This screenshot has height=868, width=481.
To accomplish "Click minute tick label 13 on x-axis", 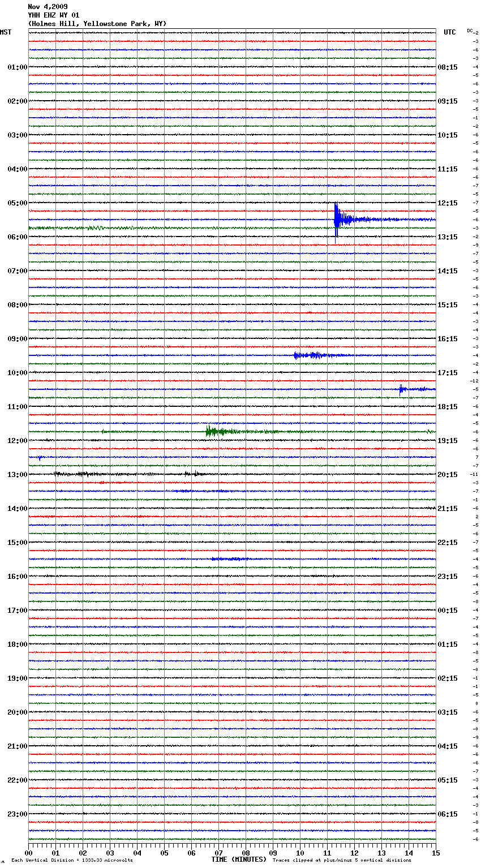I will click(x=381, y=853).
